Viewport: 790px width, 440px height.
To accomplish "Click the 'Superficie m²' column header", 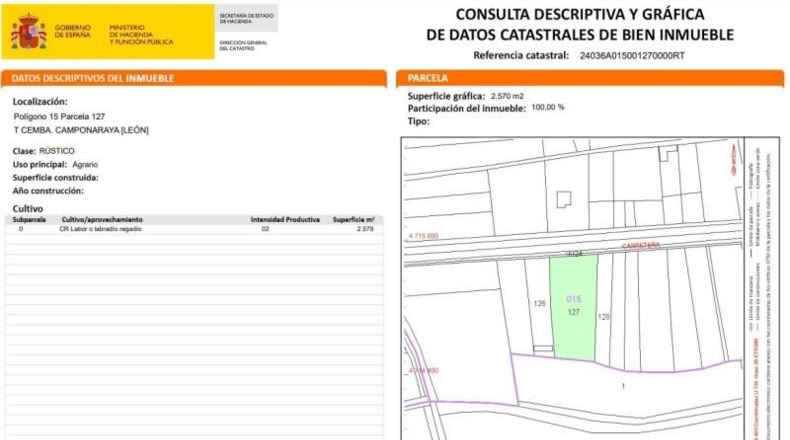I will coord(354,220).
